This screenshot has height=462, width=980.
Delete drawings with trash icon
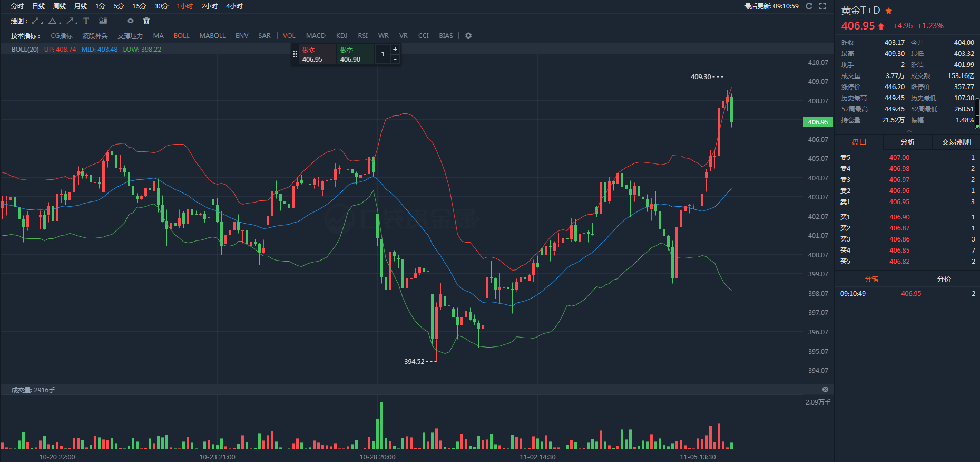click(146, 21)
